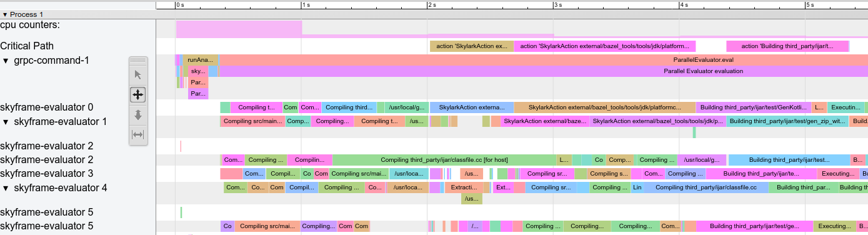The width and height of the screenshot is (868, 235).
Task: Click the 'Critical Path' track label
Action: 27,46
